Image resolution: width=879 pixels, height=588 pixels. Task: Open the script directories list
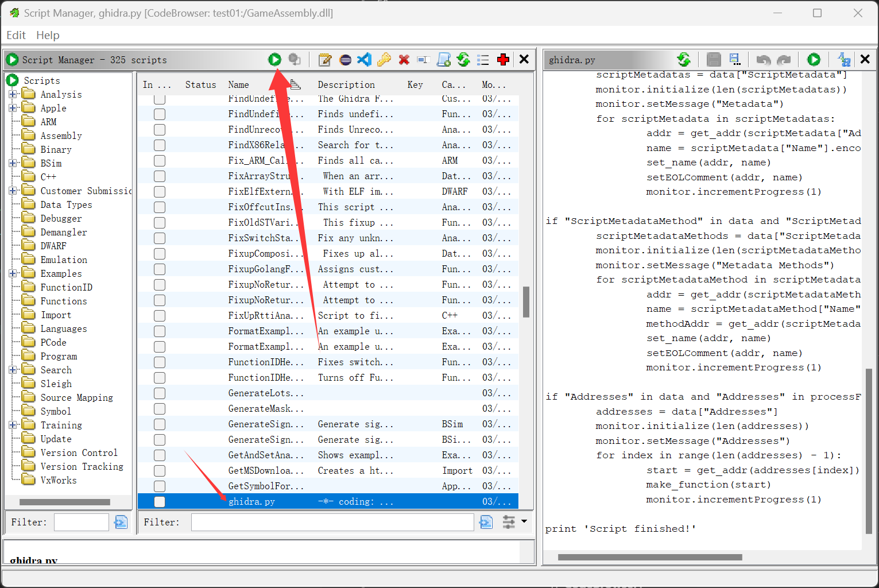coord(483,59)
